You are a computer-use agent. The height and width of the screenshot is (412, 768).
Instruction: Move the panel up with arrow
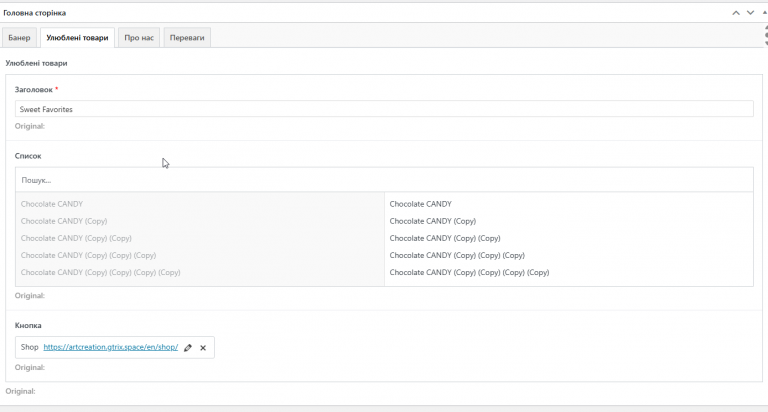click(x=736, y=12)
